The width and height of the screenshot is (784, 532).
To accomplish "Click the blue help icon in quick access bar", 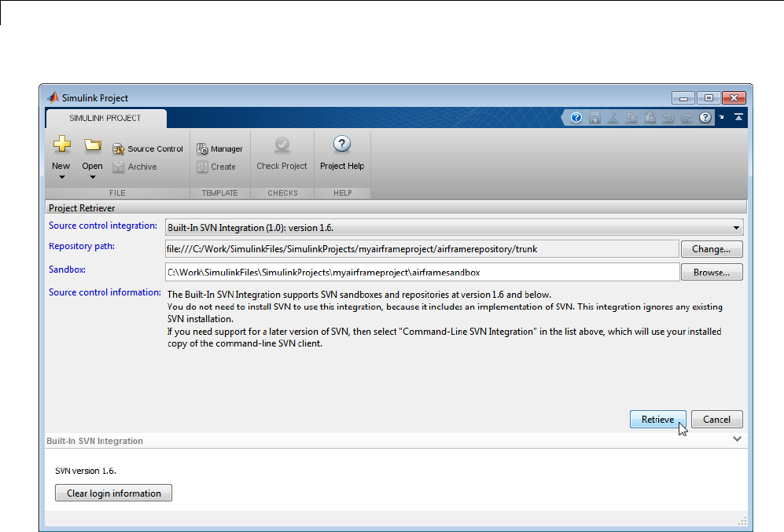I will point(576,117).
